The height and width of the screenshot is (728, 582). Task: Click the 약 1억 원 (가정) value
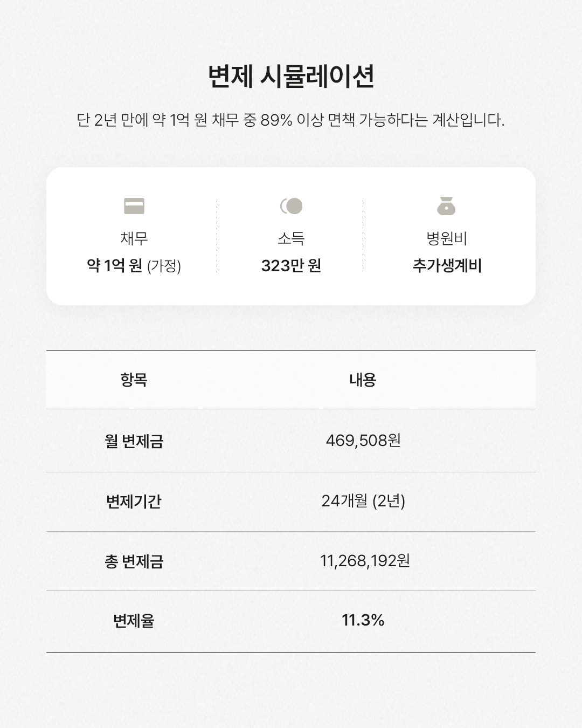134,265
